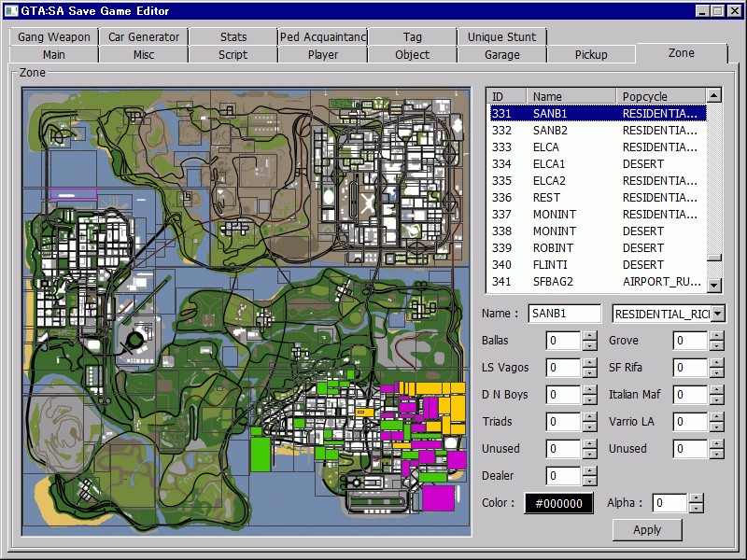Select zone row 338 MONINT
The width and height of the screenshot is (747, 560).
(598, 231)
